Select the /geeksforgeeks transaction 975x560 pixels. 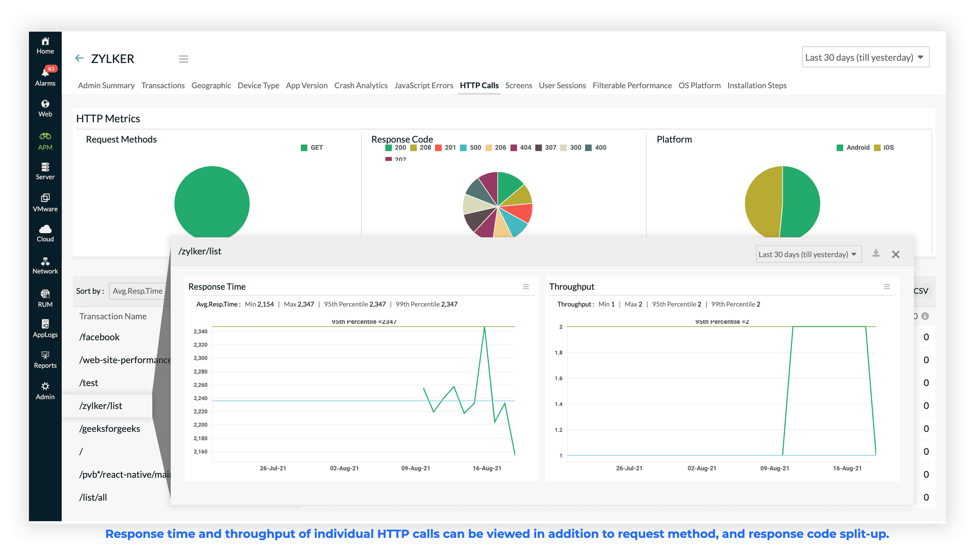tap(110, 429)
